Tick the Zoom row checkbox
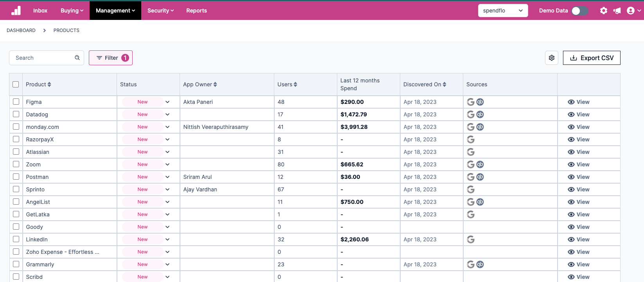 pyautogui.click(x=16, y=164)
